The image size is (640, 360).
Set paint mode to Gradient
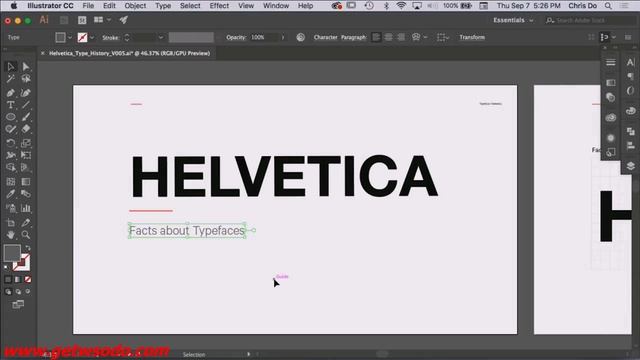click(18, 280)
